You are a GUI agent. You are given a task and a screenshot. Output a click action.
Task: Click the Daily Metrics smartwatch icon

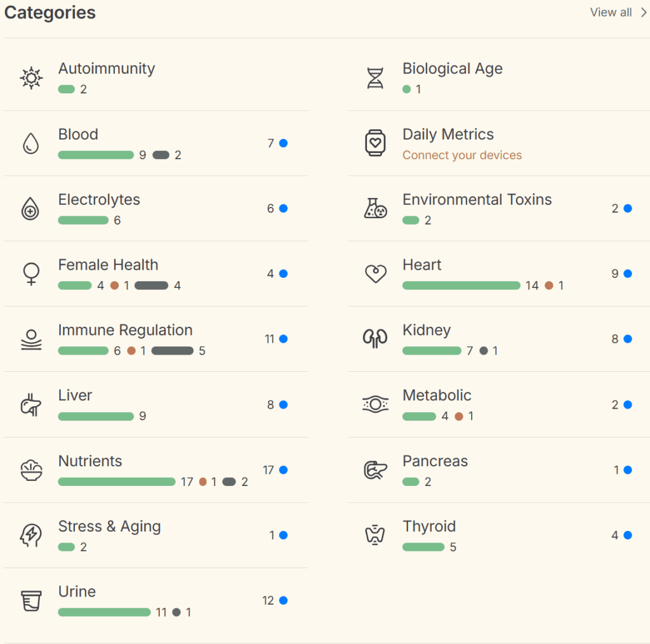(x=375, y=143)
